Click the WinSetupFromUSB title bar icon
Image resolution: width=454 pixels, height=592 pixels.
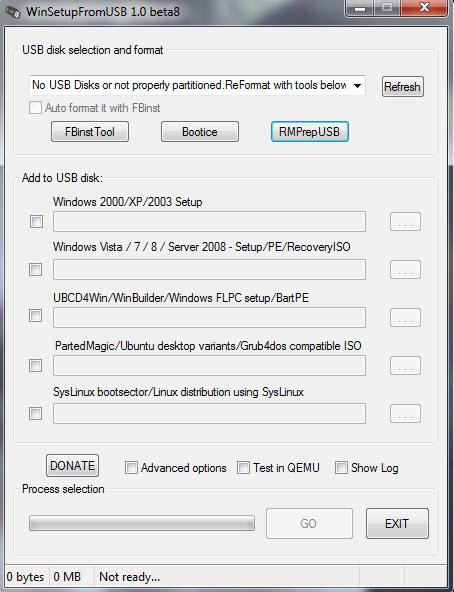pyautogui.click(x=12, y=11)
